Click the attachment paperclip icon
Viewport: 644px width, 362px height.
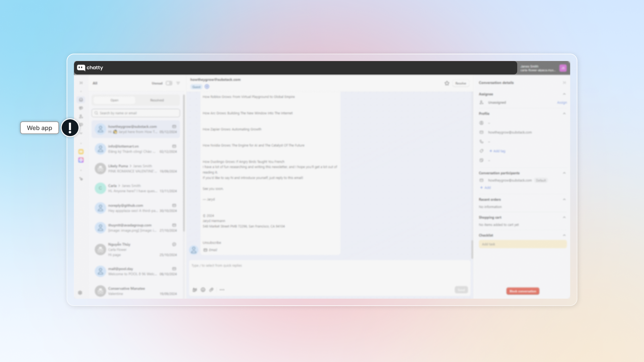(x=211, y=290)
